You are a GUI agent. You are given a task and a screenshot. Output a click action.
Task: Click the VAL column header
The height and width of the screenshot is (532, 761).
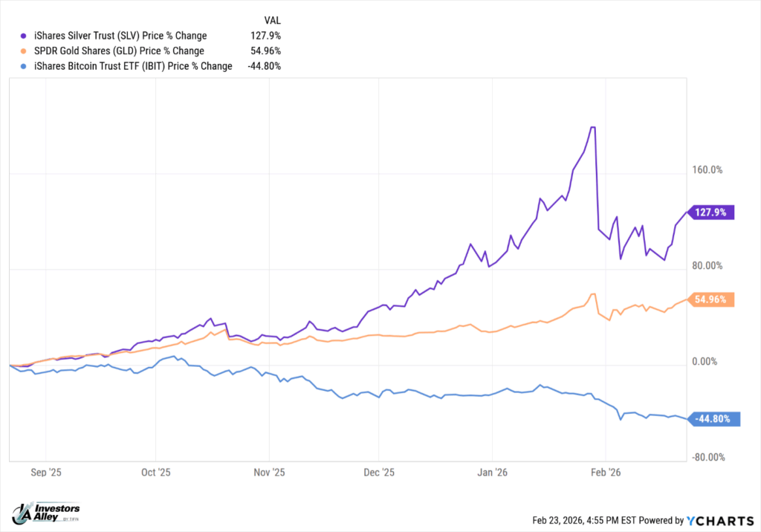coord(273,20)
